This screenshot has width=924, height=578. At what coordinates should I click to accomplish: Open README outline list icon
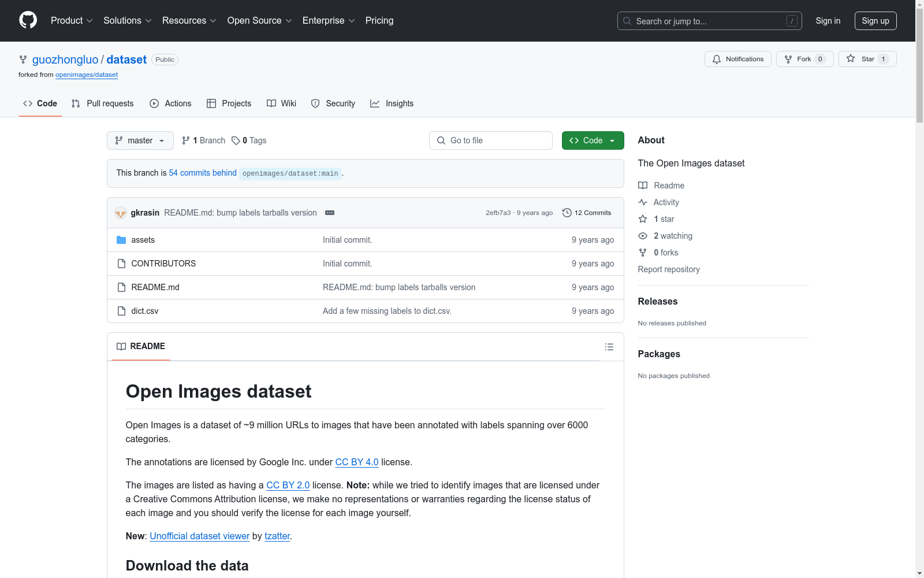point(609,347)
